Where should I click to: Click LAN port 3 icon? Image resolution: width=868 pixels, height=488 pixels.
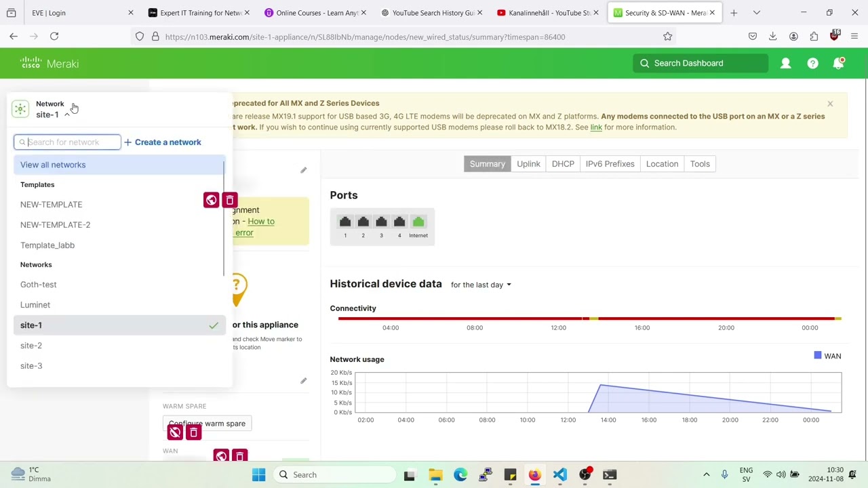(x=381, y=222)
